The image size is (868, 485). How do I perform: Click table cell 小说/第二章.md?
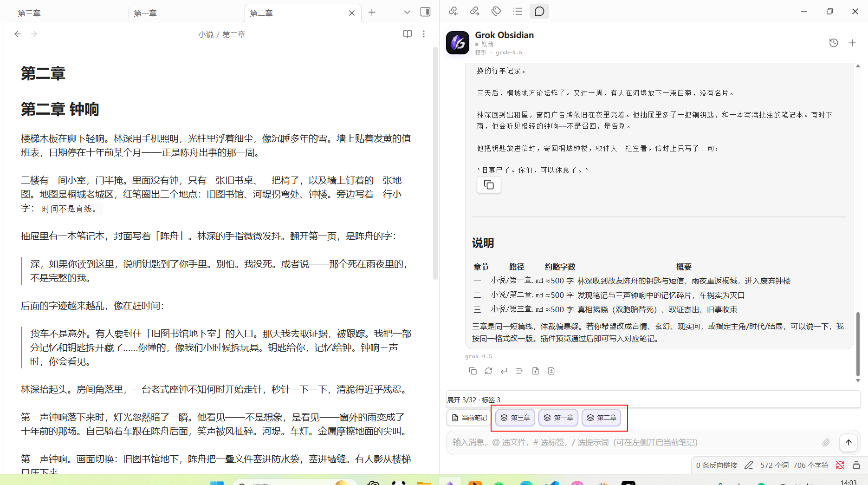[517, 295]
